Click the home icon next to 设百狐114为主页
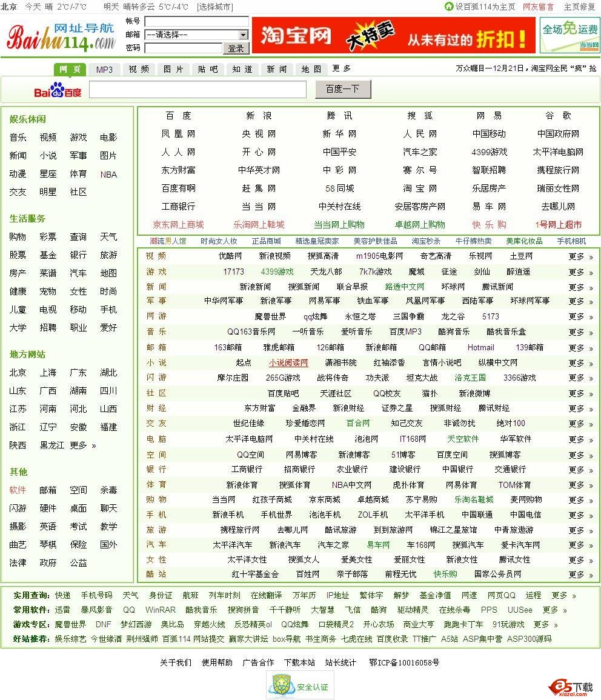 [449, 6]
